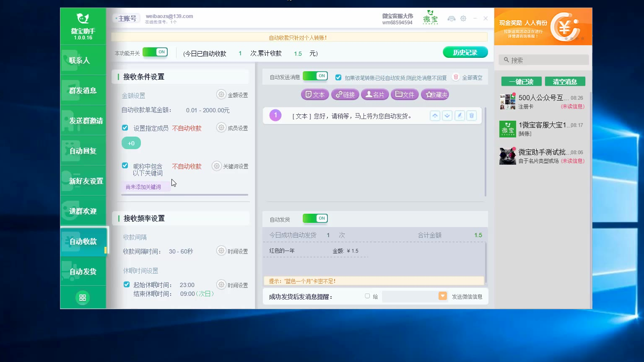Toggle the 本功能开关 ON switch
Viewport: 644px width, 362px height.
click(155, 52)
